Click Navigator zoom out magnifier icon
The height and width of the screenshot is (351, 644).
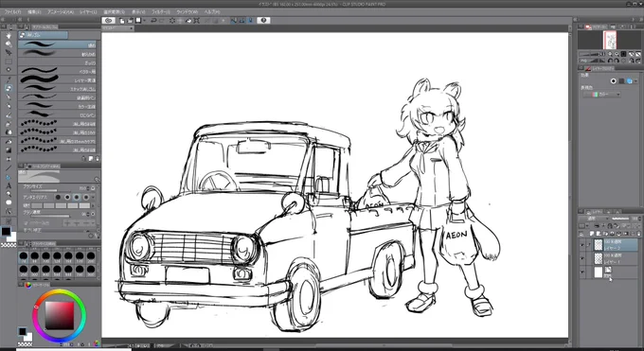click(x=610, y=54)
